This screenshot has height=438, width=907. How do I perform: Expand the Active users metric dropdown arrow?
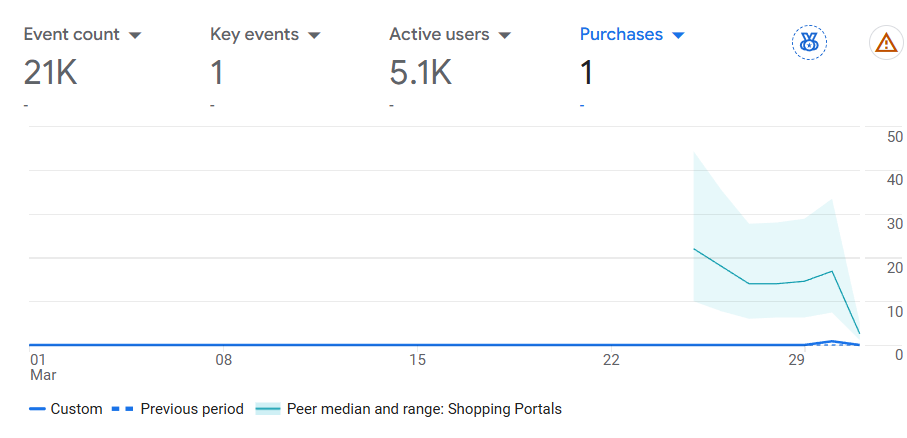(504, 35)
